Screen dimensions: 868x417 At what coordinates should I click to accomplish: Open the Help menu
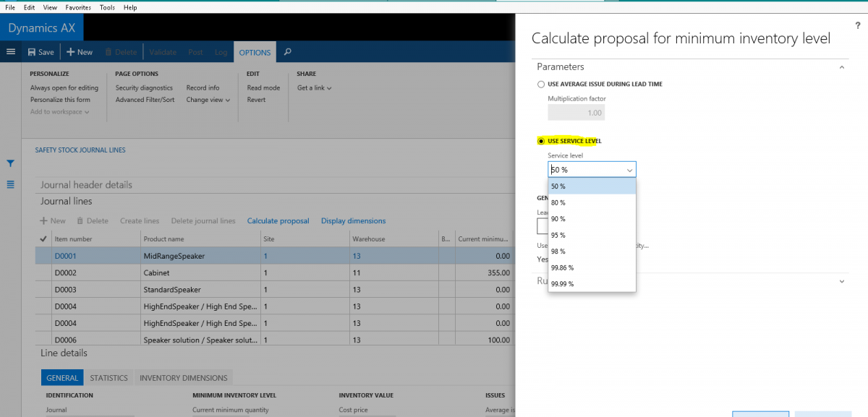coord(130,7)
